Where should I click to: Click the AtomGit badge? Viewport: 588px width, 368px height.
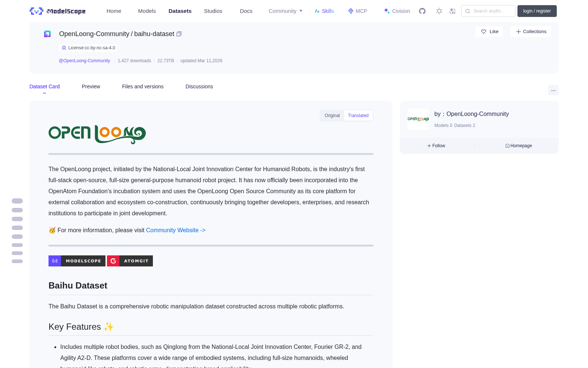point(130,261)
